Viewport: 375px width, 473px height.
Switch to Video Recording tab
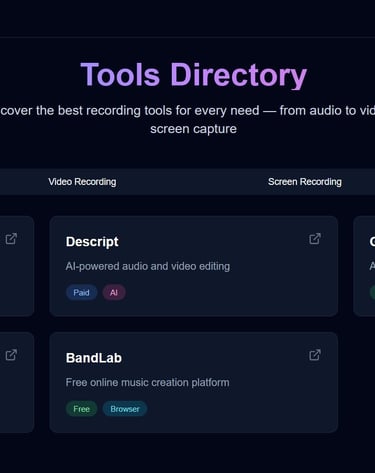coord(82,182)
